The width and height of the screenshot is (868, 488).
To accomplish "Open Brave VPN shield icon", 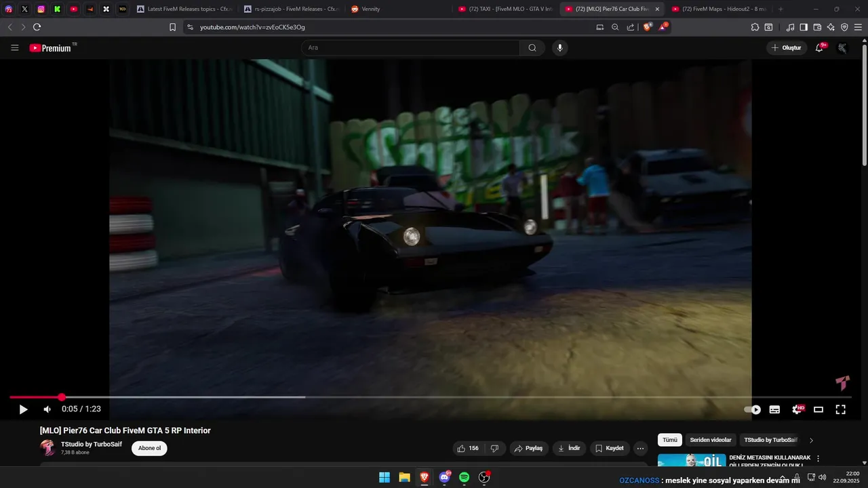I will click(844, 27).
